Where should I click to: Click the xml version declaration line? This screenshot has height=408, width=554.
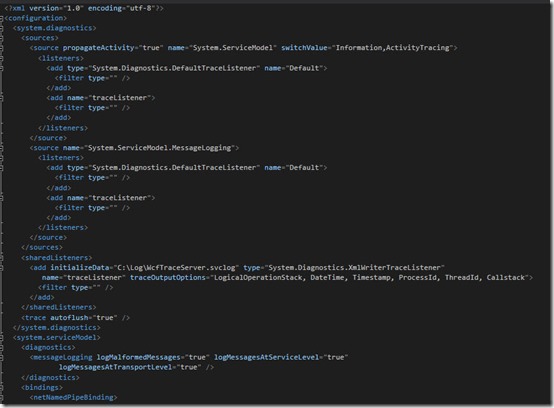click(x=84, y=8)
